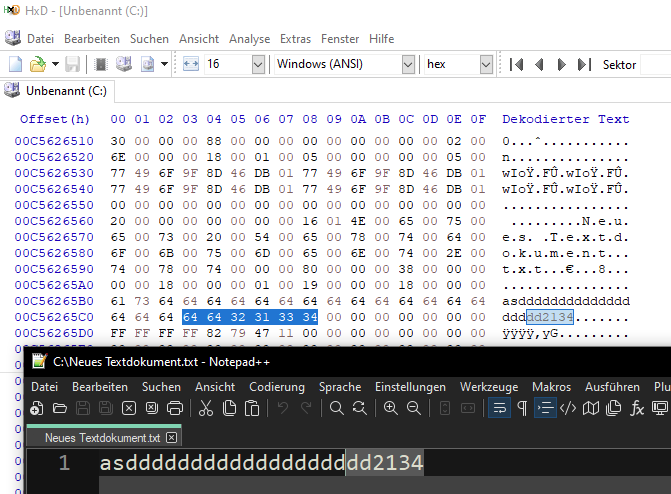The width and height of the screenshot is (671, 494).
Task: Open Notepad++ Codierung menu
Action: pos(277,387)
